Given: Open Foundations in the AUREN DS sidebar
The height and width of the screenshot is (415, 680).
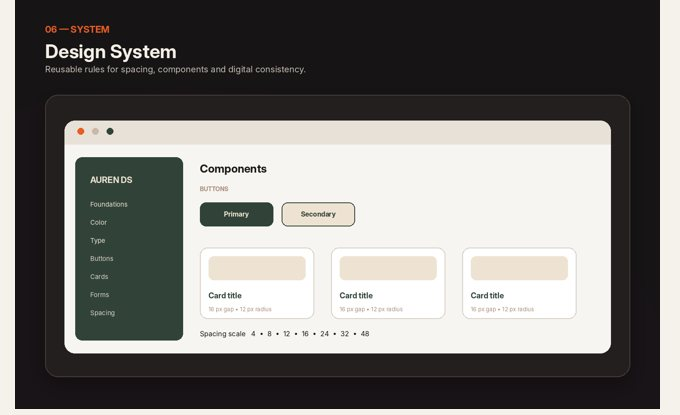Looking at the screenshot, I should tap(109, 204).
